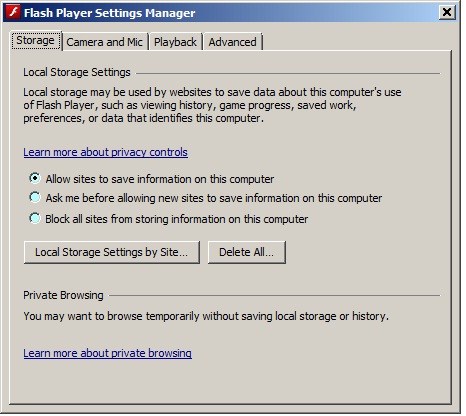Enable the Block all sites from storing radio button
The height and width of the screenshot is (416, 466).
coord(35,218)
